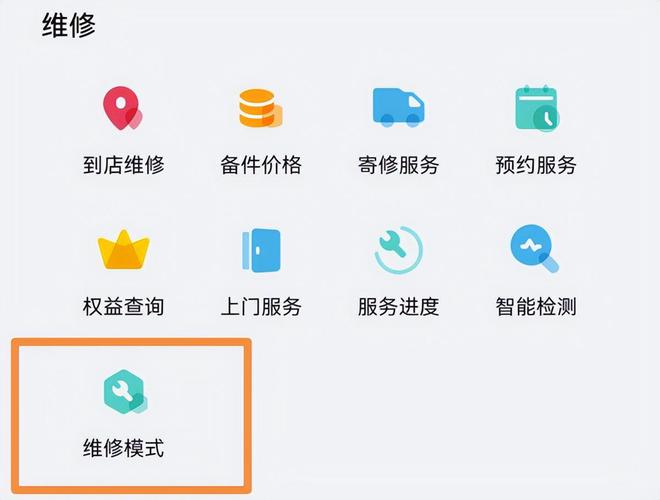Viewport: 660px width, 500px height.
Task: Launch 智能检测 label
Action: point(536,306)
